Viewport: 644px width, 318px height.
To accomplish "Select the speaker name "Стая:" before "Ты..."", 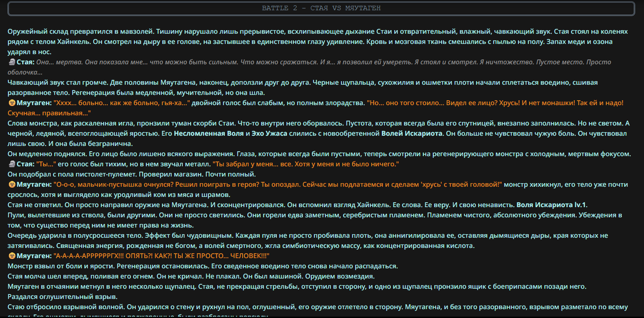I will pos(25,164).
